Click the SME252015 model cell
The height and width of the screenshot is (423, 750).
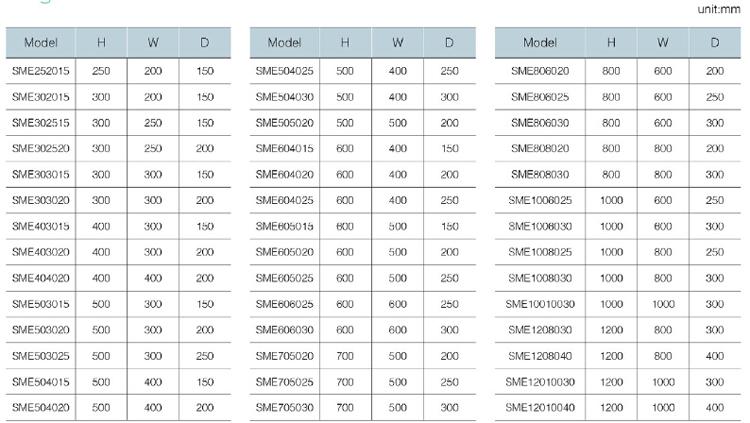coord(41,71)
